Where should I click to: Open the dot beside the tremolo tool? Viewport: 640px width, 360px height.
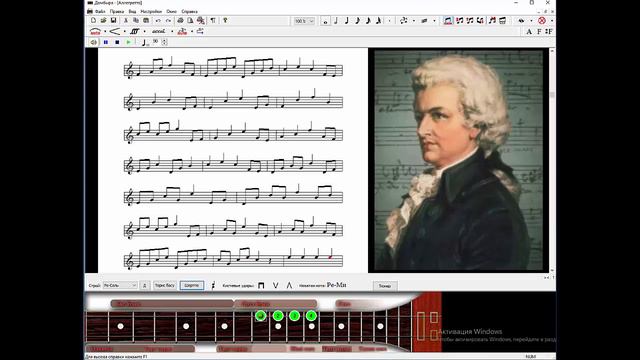(x=144, y=31)
